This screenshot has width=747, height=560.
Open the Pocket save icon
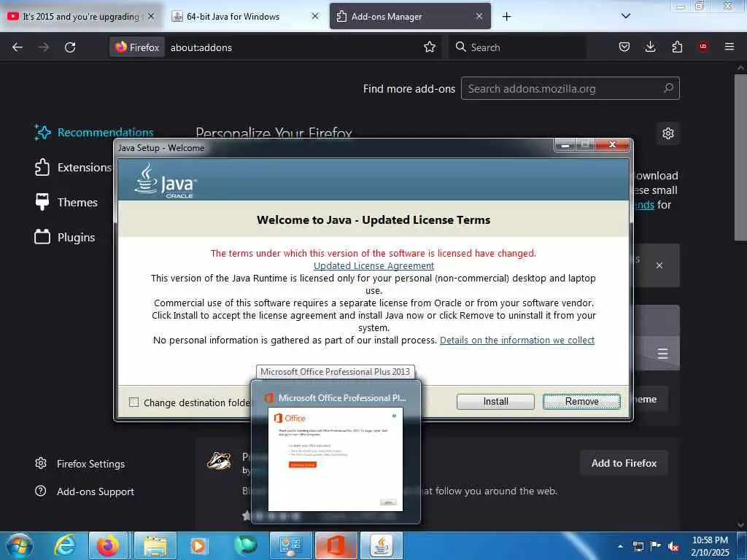[624, 47]
